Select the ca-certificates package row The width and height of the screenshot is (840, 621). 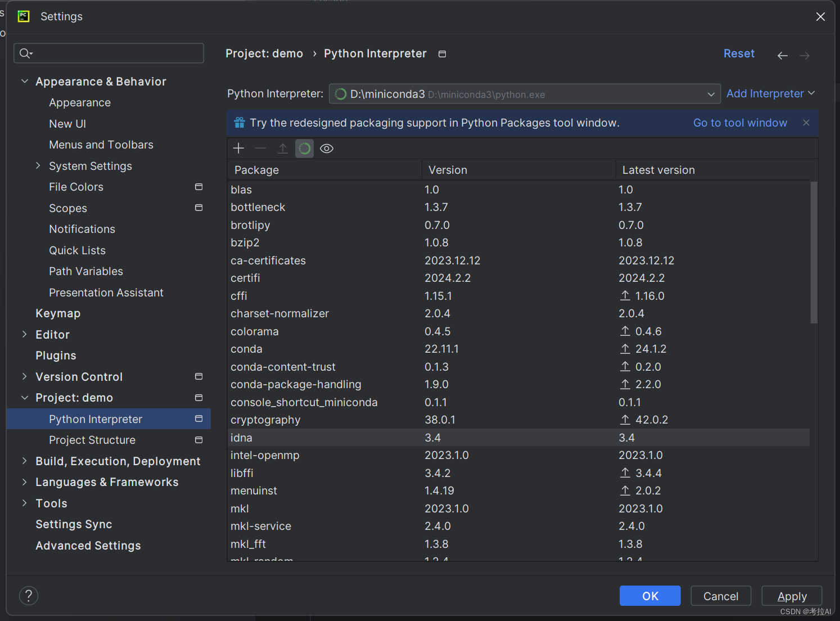coord(518,260)
